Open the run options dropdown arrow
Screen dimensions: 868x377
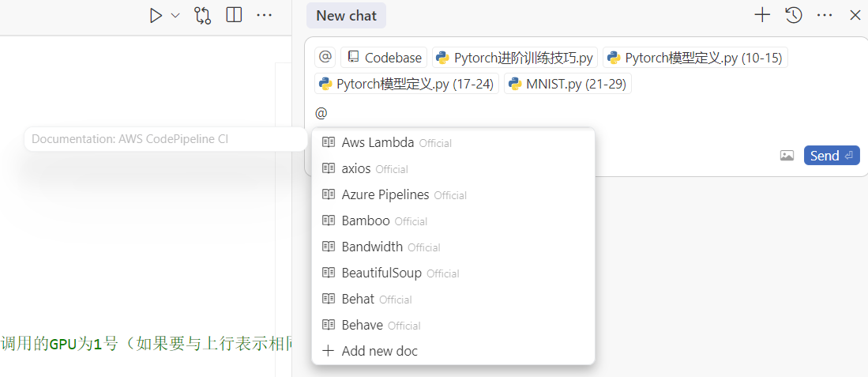175,15
